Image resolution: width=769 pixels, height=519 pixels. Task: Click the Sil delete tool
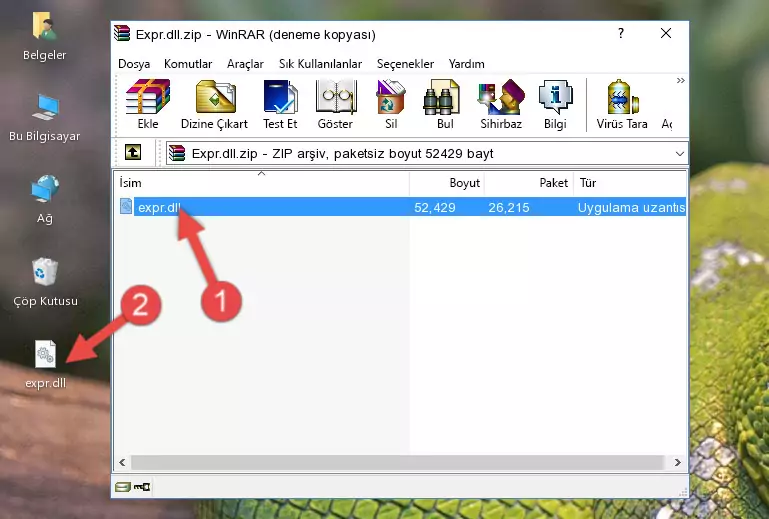coord(391,104)
